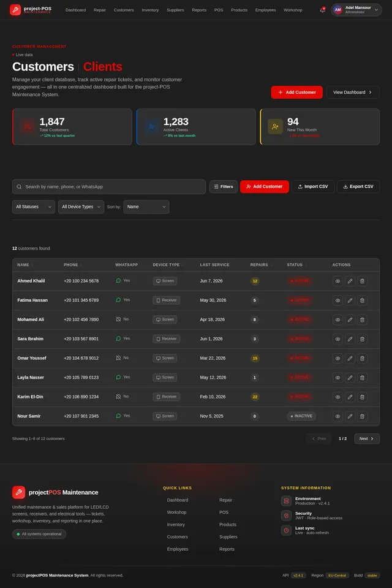The image size is (392, 588).
Task: View details for Nour Samir
Action: pos(337,416)
